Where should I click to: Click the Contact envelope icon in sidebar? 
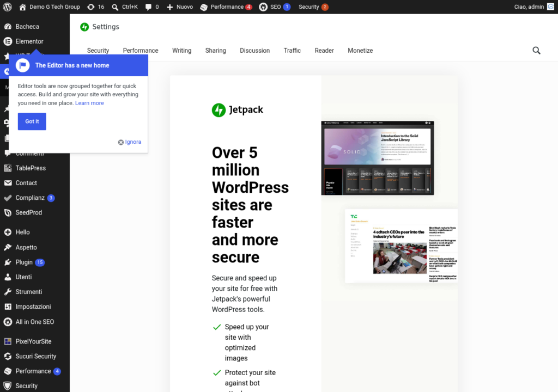point(8,183)
